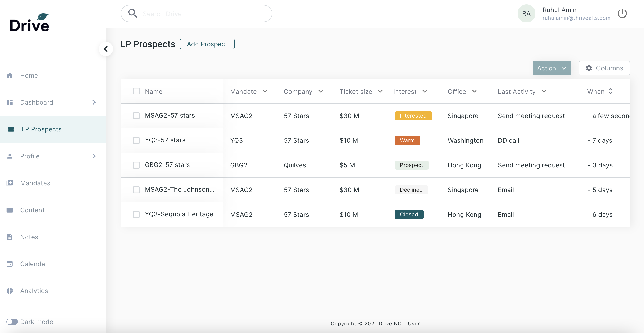Viewport: 644px width, 333px height.
Task: Click the Mandates sidebar icon
Action: (x=9, y=183)
